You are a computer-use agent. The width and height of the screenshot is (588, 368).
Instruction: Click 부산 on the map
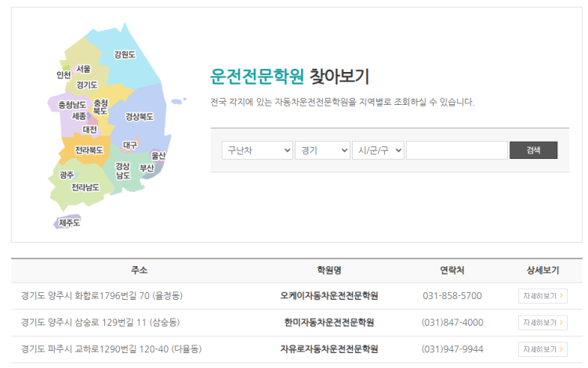[x=147, y=168]
